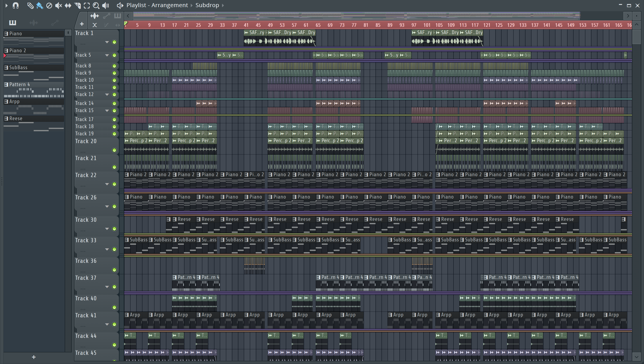
Task: Activate the Playback speaker tool
Action: click(x=106, y=5)
